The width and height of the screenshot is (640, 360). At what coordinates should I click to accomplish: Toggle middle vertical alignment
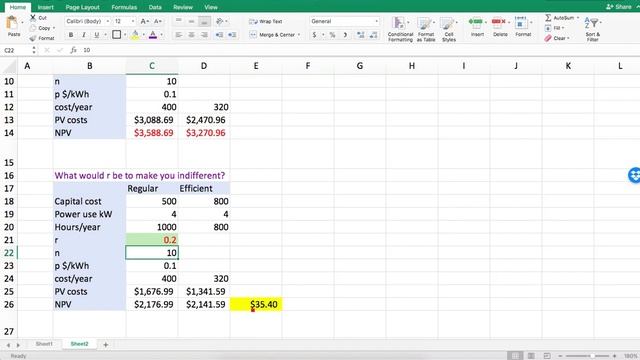[191, 21]
